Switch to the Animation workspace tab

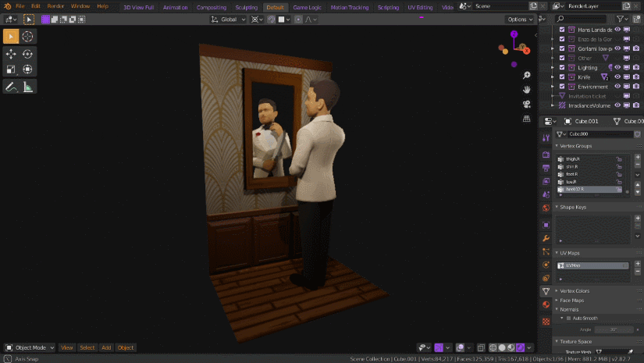point(175,7)
